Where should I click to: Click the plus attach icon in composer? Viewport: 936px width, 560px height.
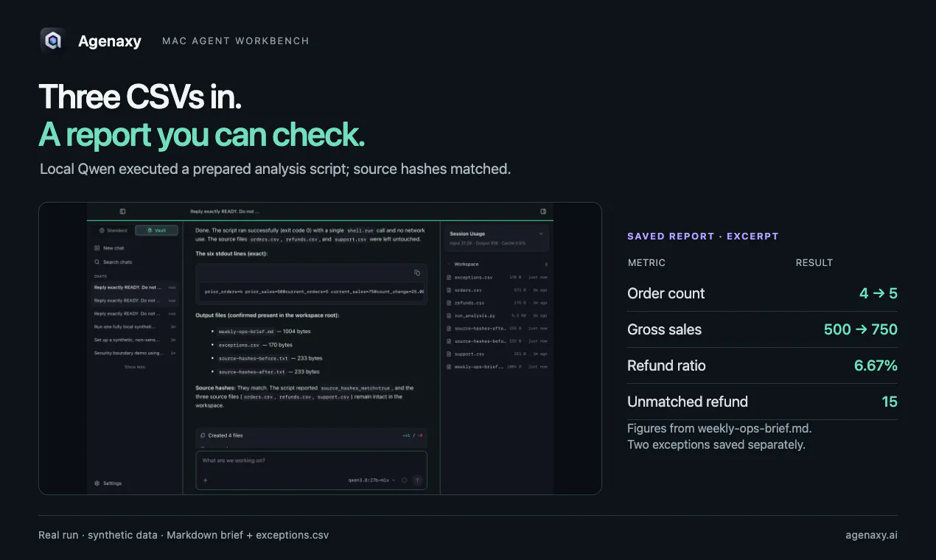point(205,480)
